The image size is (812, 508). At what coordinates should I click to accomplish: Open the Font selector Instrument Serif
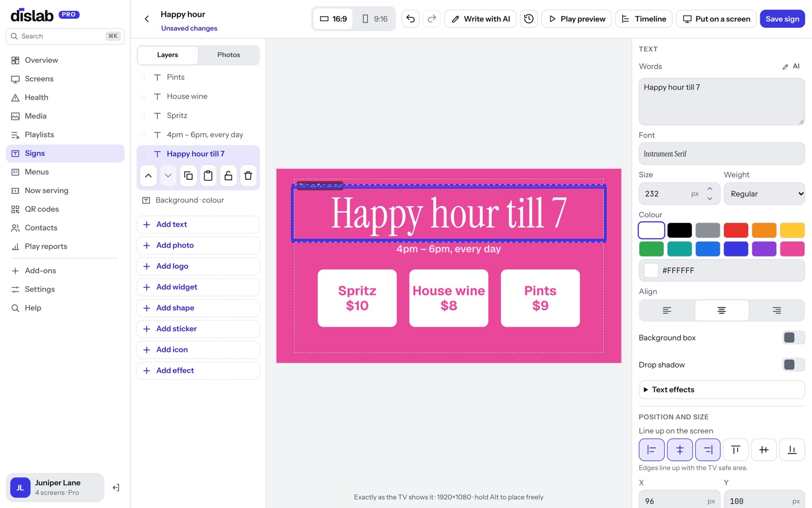click(722, 153)
